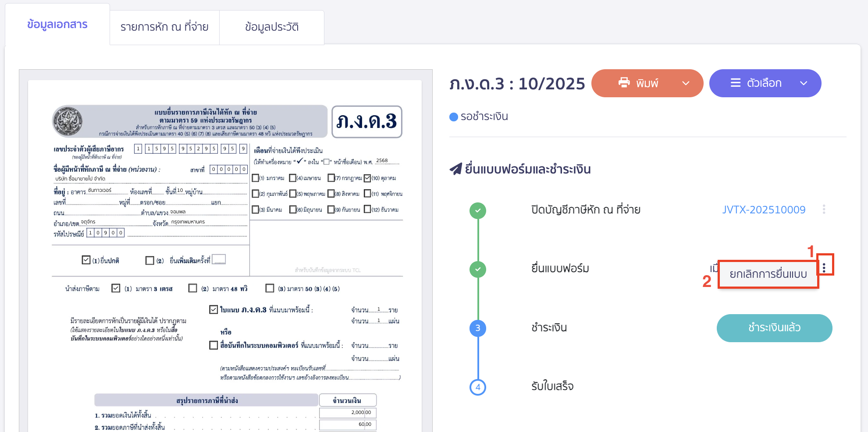This screenshot has width=868, height=432.
Task: Check the (10) ตุลาคม month checkbox
Action: tap(368, 177)
